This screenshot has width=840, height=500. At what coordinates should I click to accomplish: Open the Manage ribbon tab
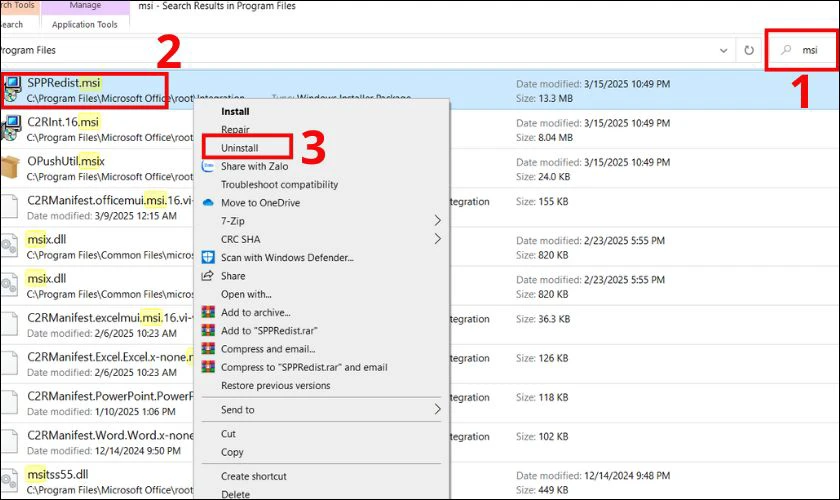(x=85, y=6)
